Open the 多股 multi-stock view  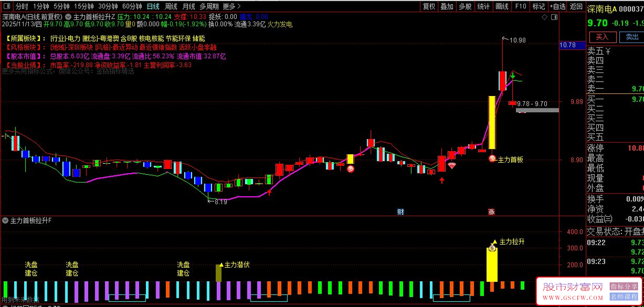465,6
